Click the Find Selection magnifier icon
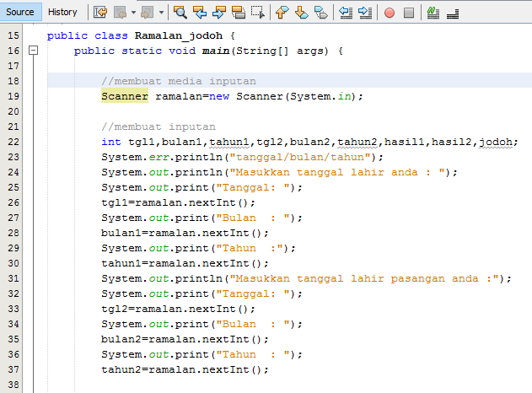The image size is (532, 393). point(180,13)
